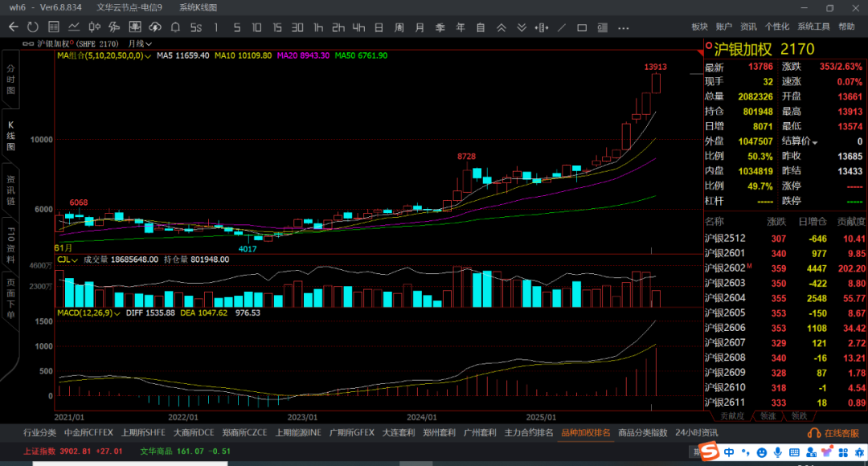Screen dimensions: 868x466
Task: Open the 页面下单 side tab
Action: point(10,299)
